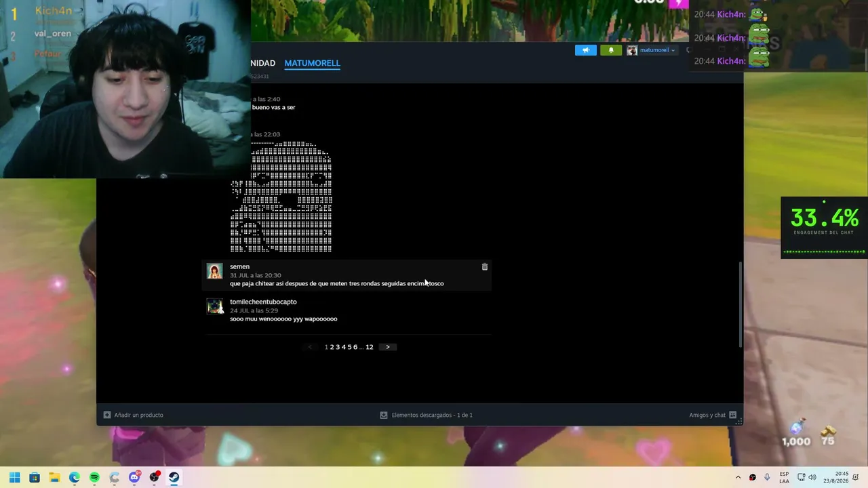Open Spotify from the taskbar
The image size is (868, 488).
[x=94, y=477]
